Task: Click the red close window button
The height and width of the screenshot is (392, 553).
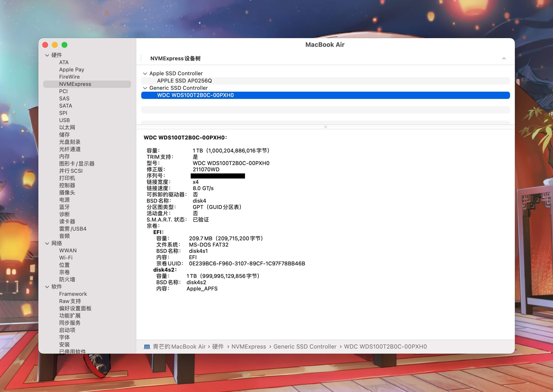Action: click(x=45, y=45)
